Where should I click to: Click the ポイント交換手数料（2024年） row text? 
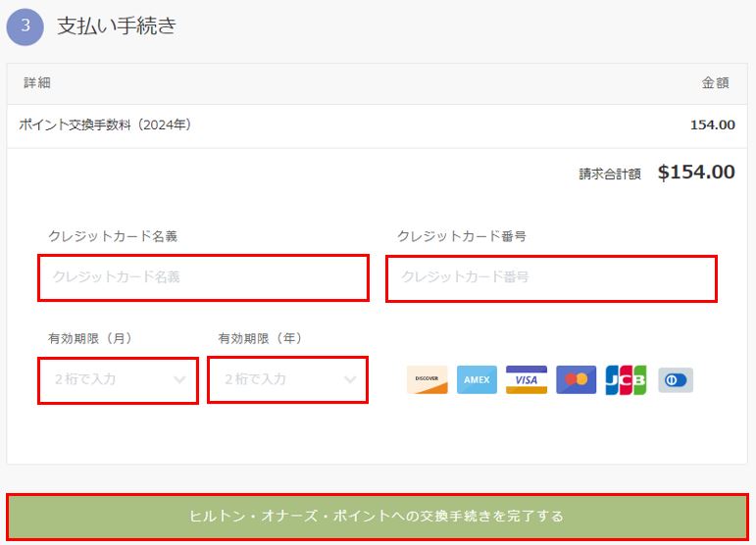pyautogui.click(x=105, y=124)
